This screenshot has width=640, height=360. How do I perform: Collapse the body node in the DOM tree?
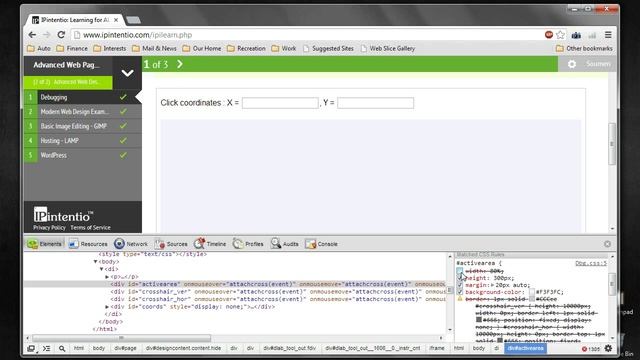pyautogui.click(x=96, y=262)
